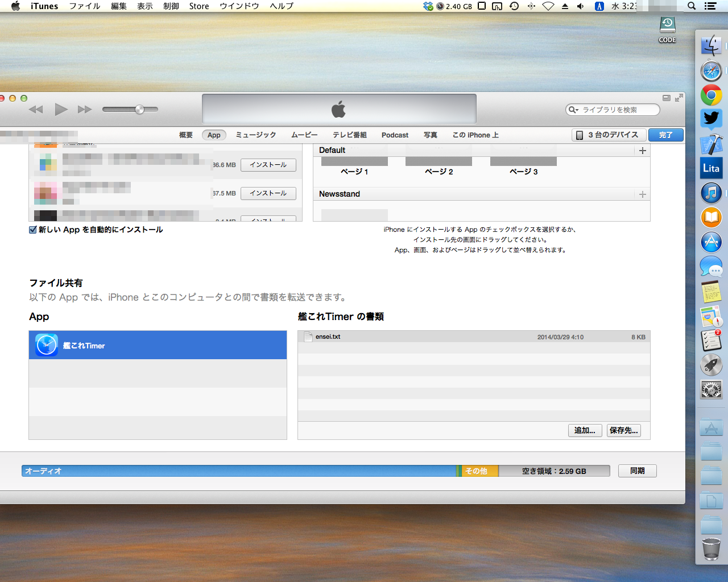Open the Apple menu
Image resolution: width=728 pixels, height=582 pixels.
pyautogui.click(x=15, y=6)
